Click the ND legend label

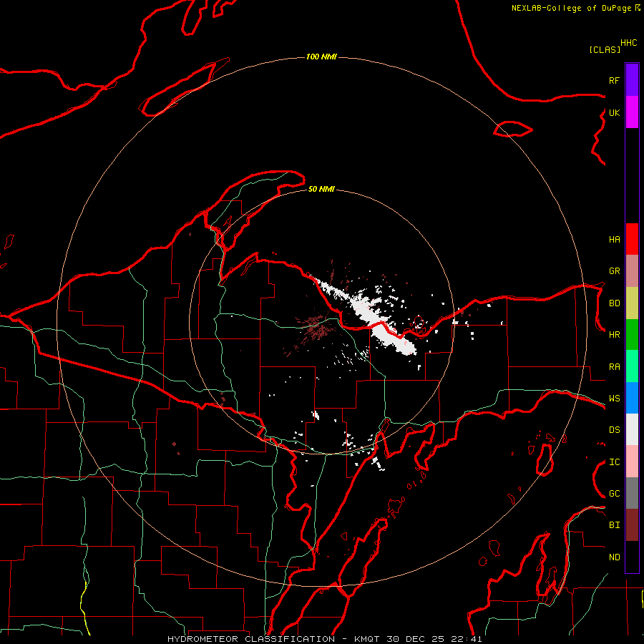614,557
